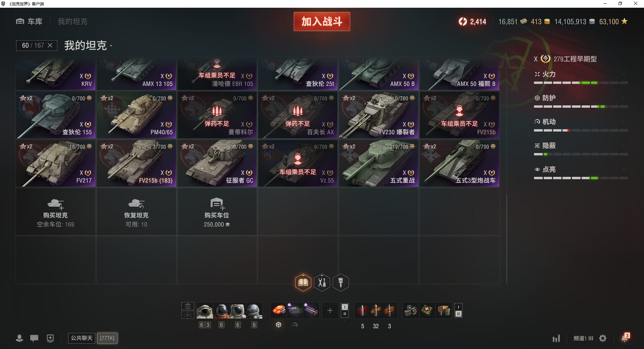
Task: Open the notification bell with badge
Action: pos(625,338)
